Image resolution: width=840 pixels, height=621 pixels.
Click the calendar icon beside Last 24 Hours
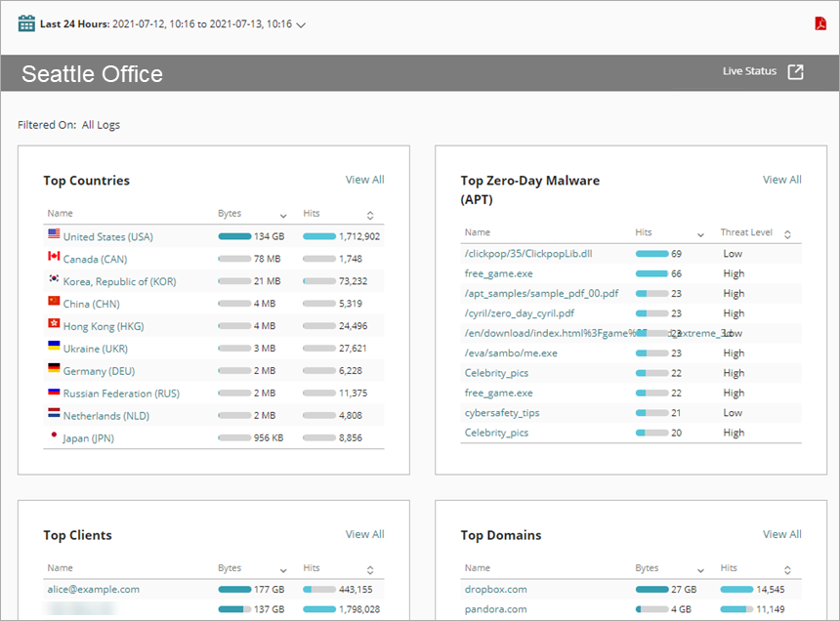click(x=25, y=21)
